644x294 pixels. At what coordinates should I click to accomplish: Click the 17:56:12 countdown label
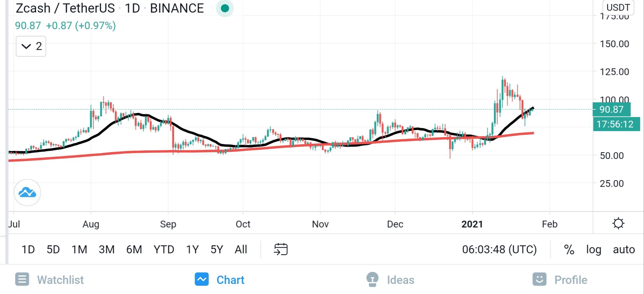click(x=616, y=124)
